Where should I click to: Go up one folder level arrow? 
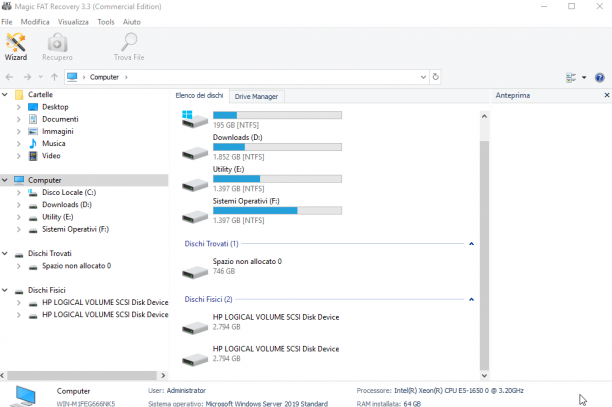[54, 77]
